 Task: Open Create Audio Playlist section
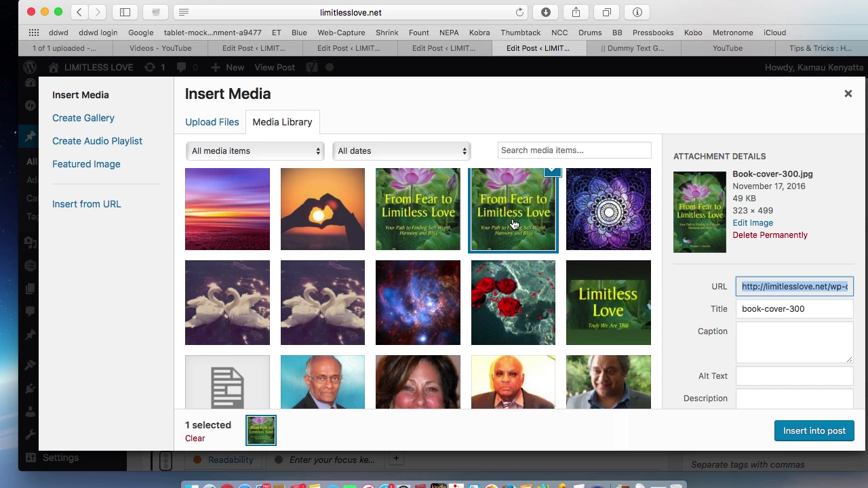tap(97, 141)
